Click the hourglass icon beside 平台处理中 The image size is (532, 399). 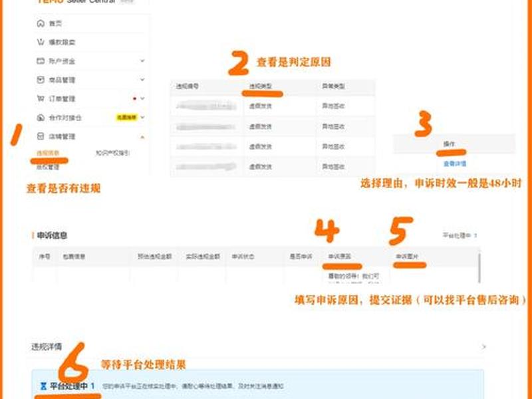(43, 386)
